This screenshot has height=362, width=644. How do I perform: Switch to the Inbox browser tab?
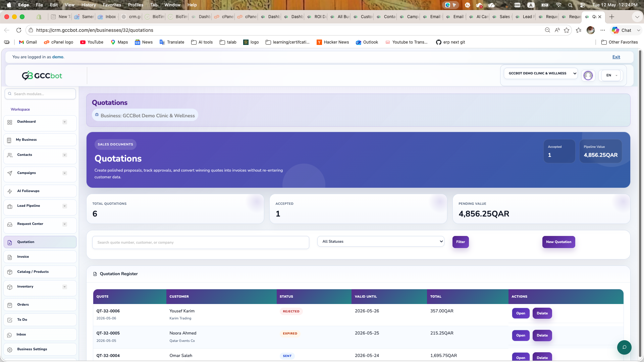pos(107,17)
